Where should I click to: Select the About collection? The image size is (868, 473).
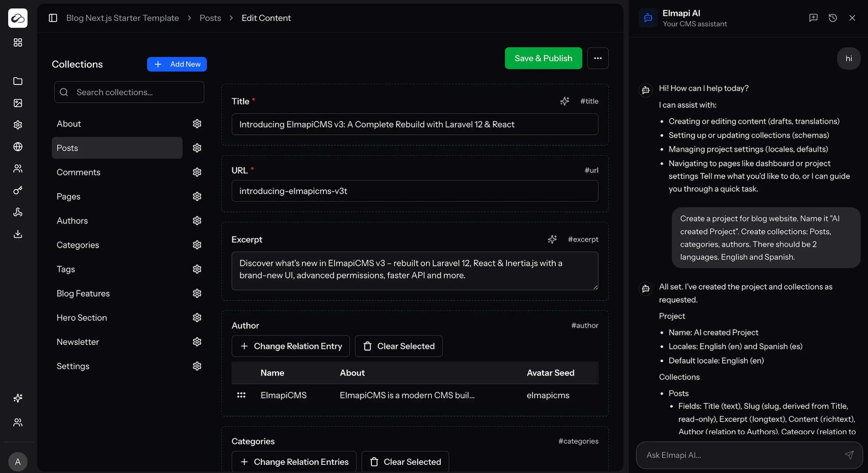click(x=117, y=124)
